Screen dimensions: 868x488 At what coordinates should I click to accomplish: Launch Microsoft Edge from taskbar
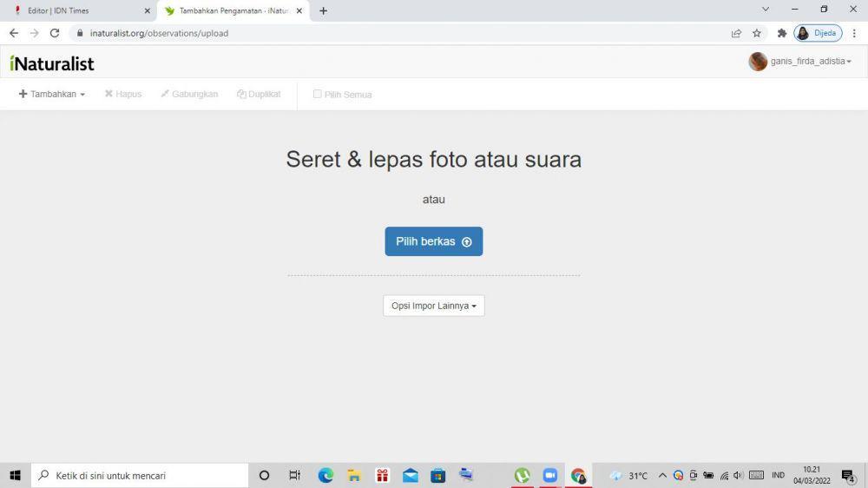click(x=325, y=475)
